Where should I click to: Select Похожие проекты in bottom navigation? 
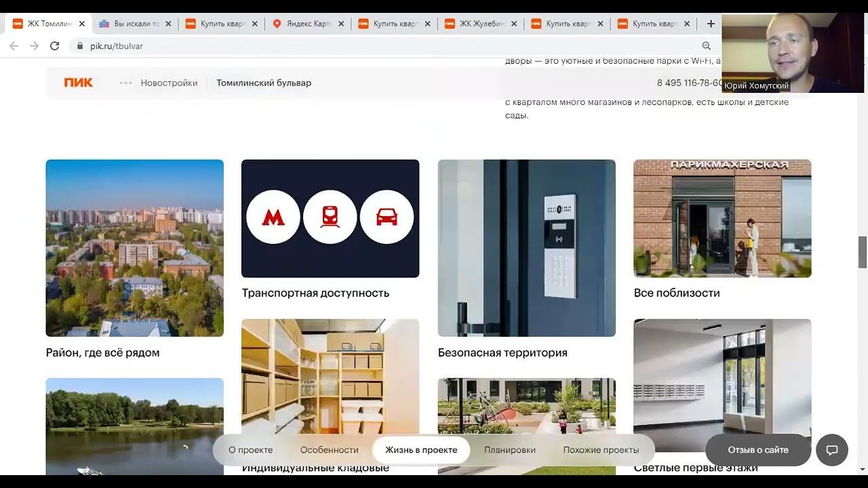(x=601, y=450)
